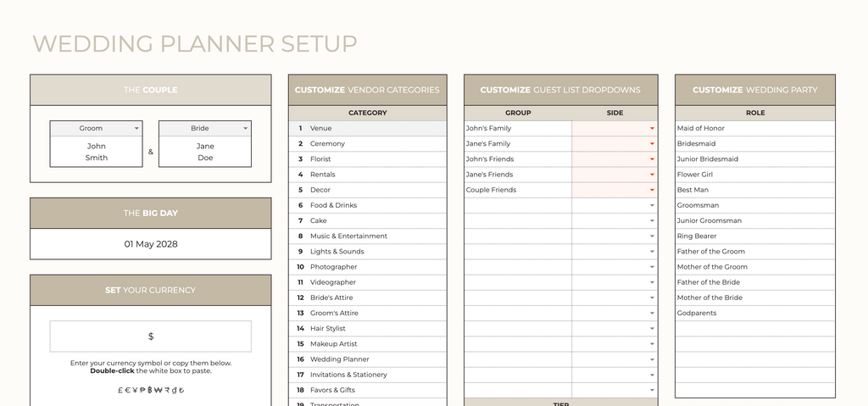Screen dimensions: 868x406
Task: Select the Ring Bearer role cell
Action: (x=755, y=236)
